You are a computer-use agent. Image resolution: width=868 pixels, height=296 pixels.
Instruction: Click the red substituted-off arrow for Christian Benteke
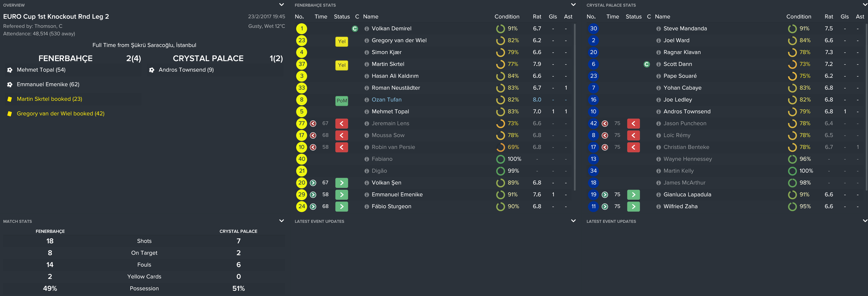click(633, 147)
